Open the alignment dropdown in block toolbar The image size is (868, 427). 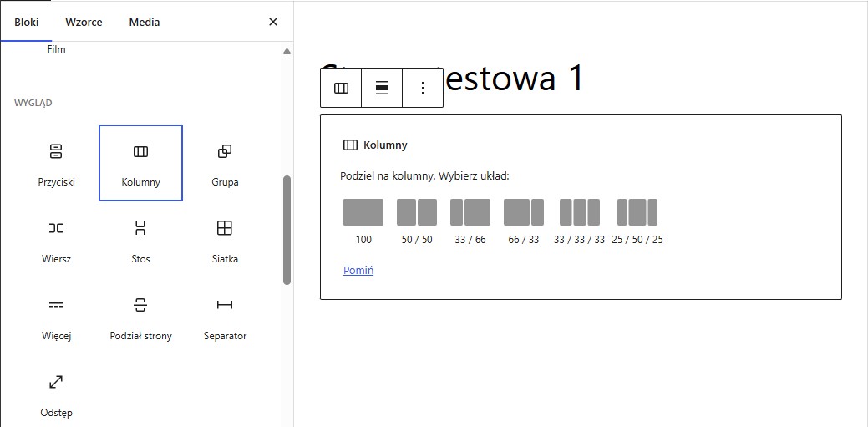tap(382, 88)
